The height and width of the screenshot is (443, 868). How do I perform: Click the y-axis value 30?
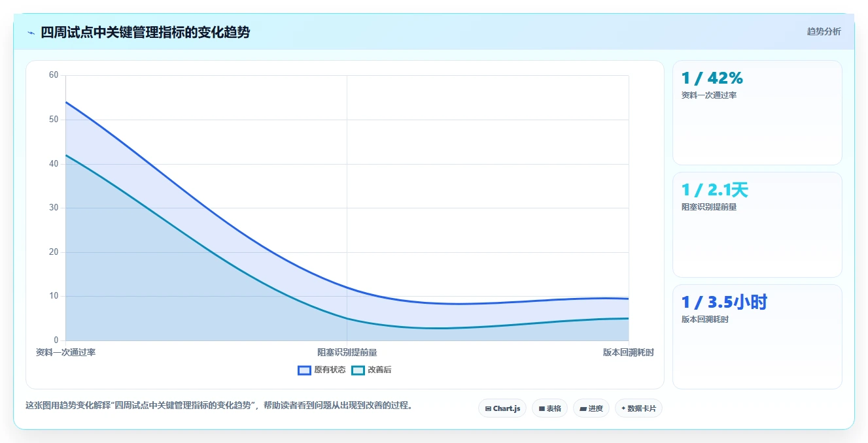[x=54, y=208]
